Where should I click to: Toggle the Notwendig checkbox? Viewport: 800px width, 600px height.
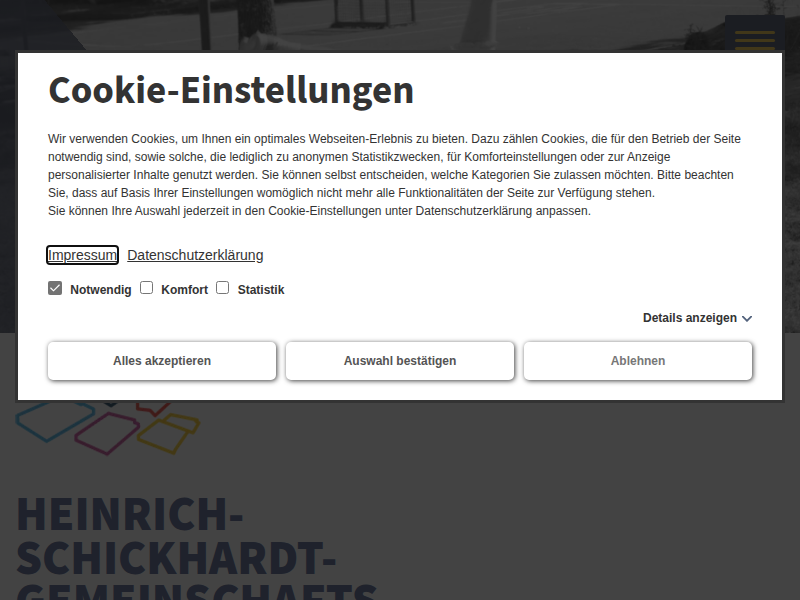[55, 288]
